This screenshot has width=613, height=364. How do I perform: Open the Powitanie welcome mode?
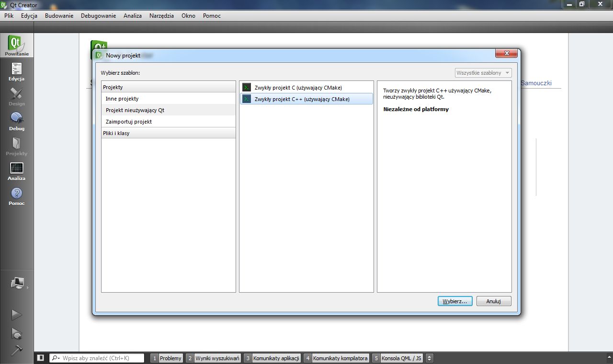pos(17,46)
